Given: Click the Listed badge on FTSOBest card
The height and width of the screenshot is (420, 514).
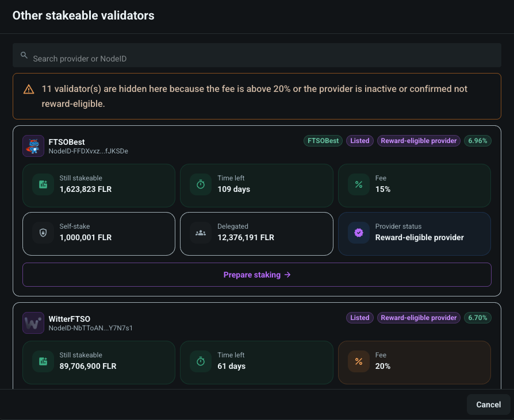Looking at the screenshot, I should tap(359, 141).
